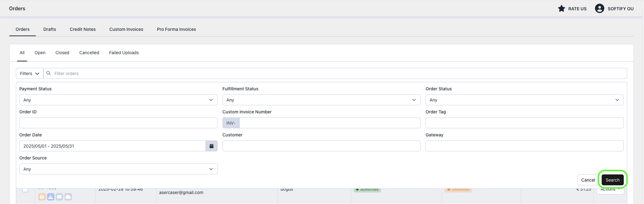Expand the Order Status dropdown
Screen dimensions: 644x204
(x=524, y=100)
